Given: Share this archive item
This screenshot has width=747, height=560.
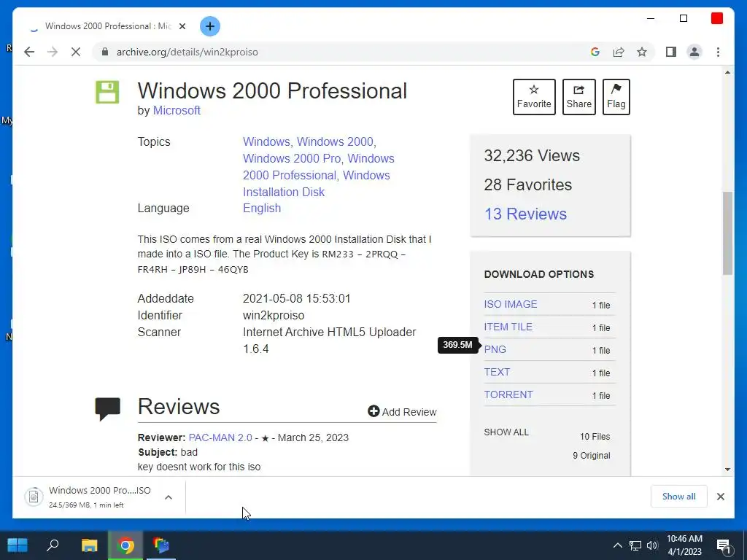Looking at the screenshot, I should (578, 97).
